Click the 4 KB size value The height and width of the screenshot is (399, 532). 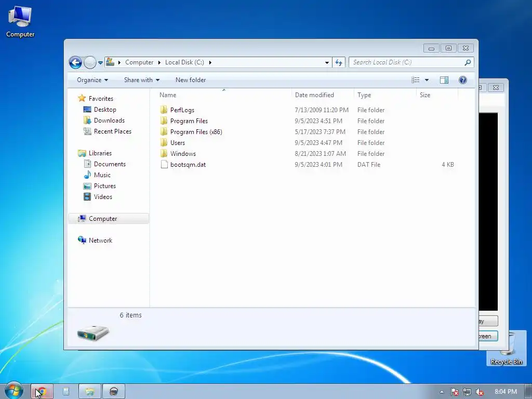point(447,165)
